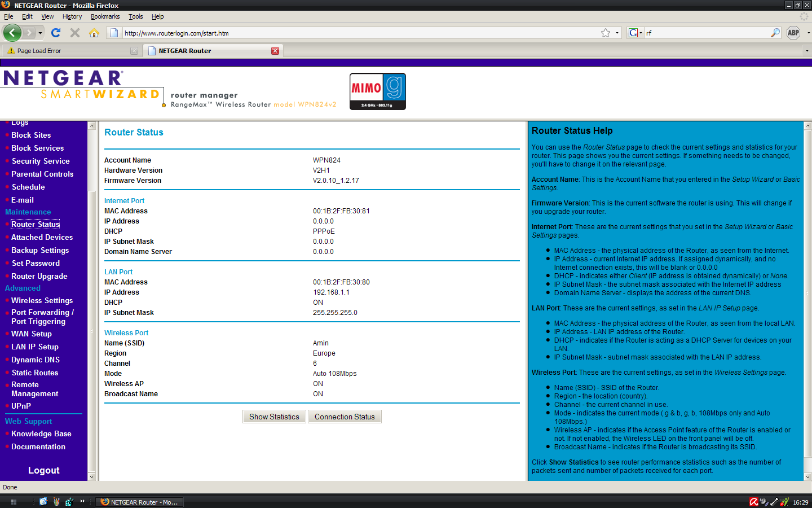The height and width of the screenshot is (508, 812).
Task: Go back with the green arrow button
Action: [x=12, y=33]
